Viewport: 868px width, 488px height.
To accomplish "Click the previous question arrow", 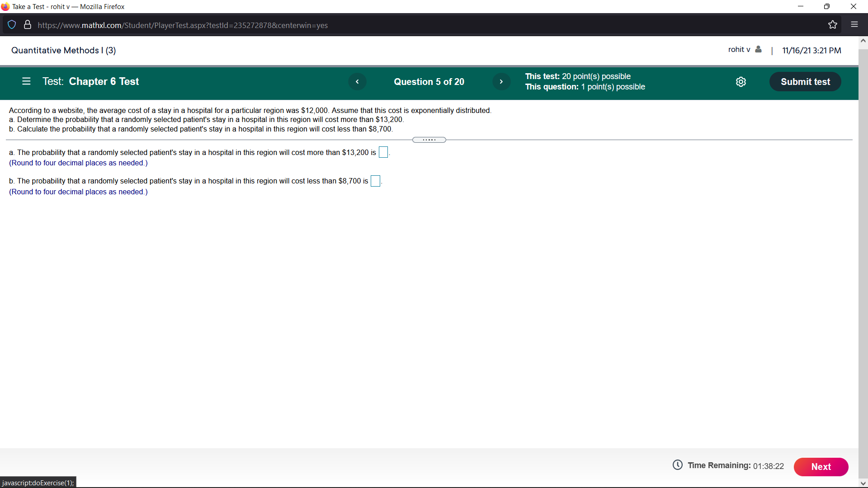I will (x=357, y=82).
